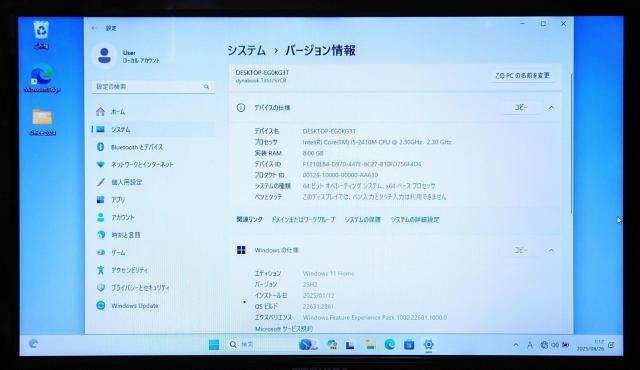Viewport: 640px width, 370px height.
Task: Click the デバイスの仕様 info icon
Action: click(x=241, y=108)
